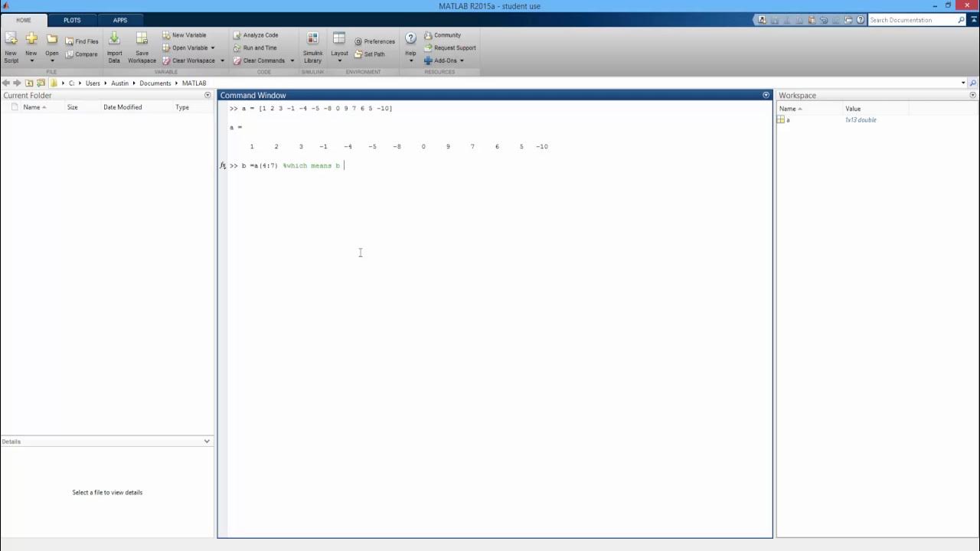Click the New plus icon
Image resolution: width=980 pixels, height=551 pixels.
(x=31, y=38)
